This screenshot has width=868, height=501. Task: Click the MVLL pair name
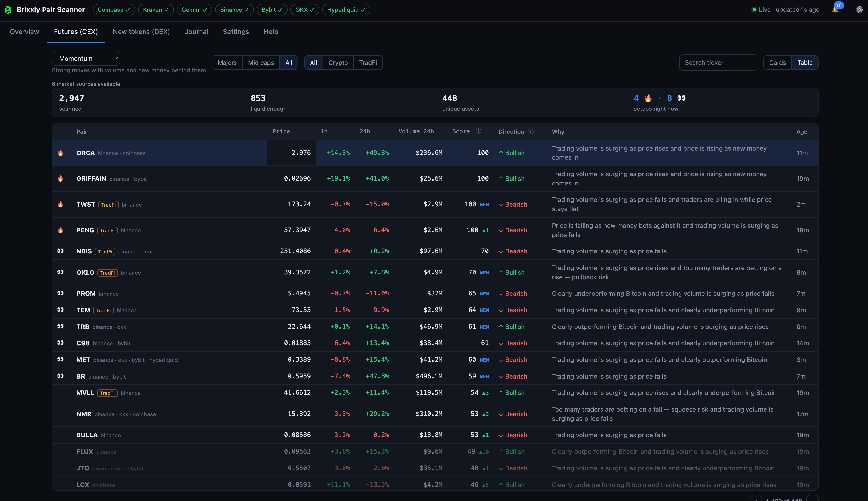point(85,392)
